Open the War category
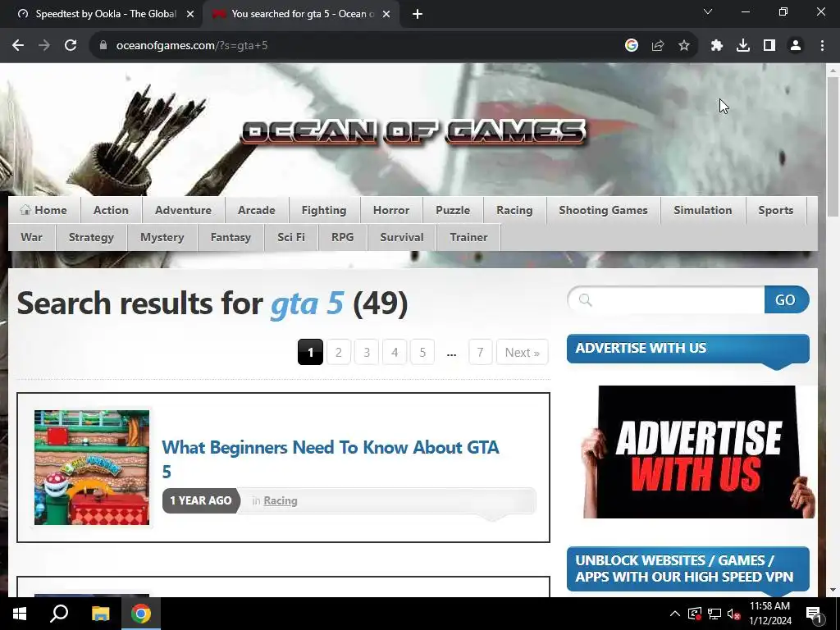 coord(32,237)
